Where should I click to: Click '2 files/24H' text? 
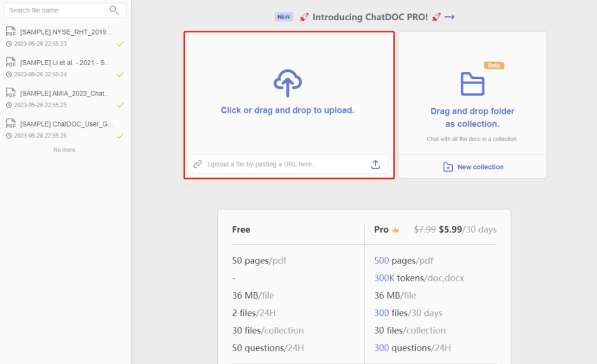coord(254,313)
